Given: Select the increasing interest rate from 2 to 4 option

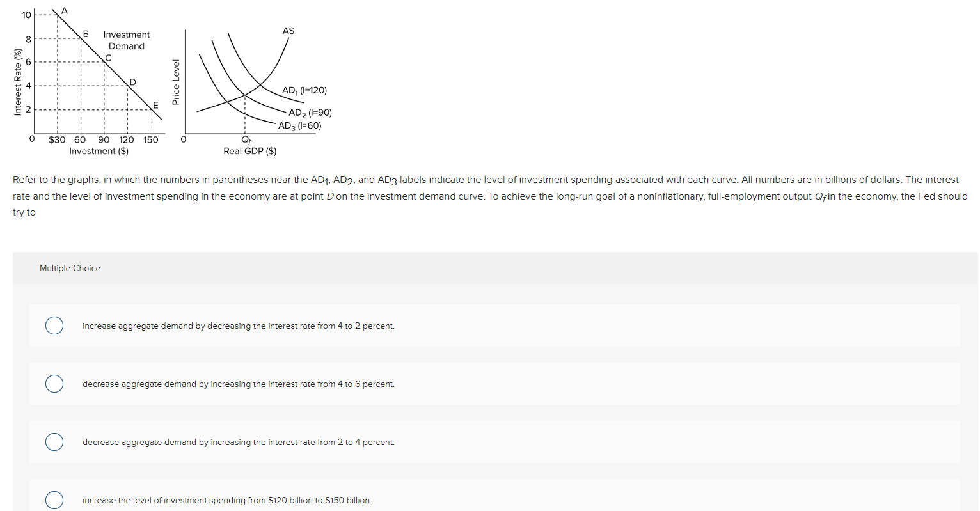Looking at the screenshot, I should 54,442.
